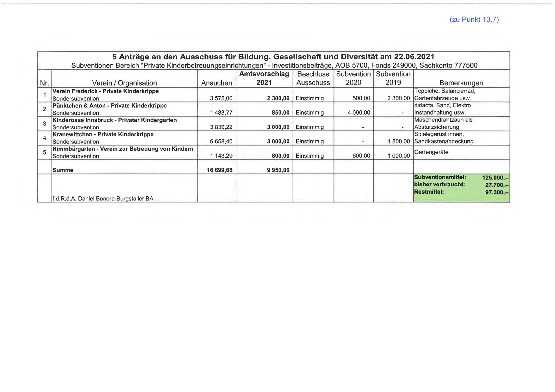Select the "Subvention 2020" column header
Screen dimensions: 555x392
click(x=353, y=78)
